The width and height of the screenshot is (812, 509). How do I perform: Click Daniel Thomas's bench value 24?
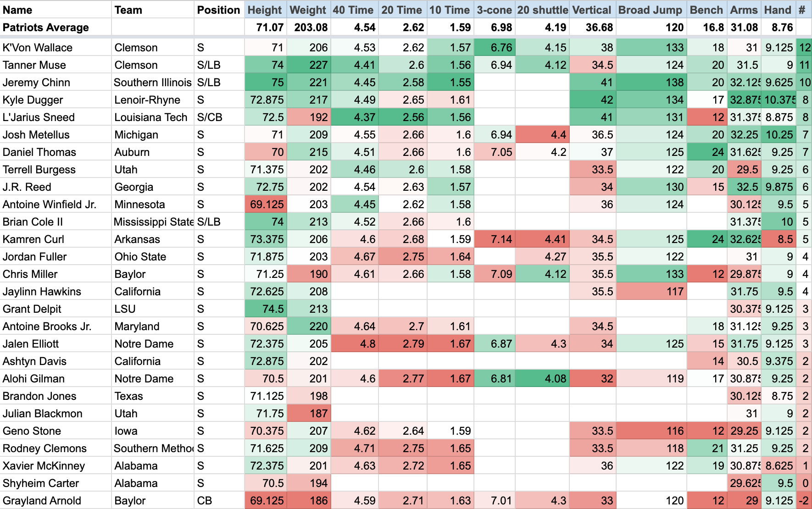tap(706, 152)
